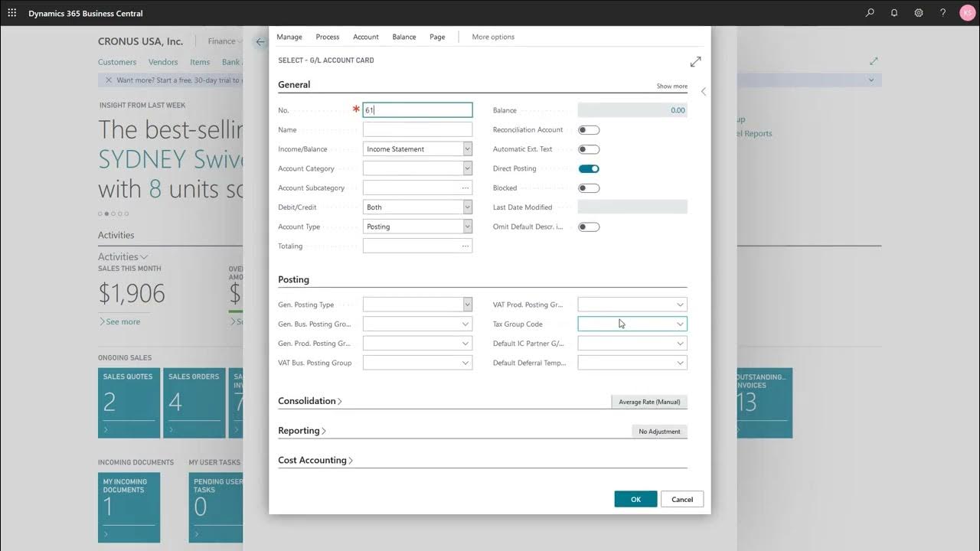The height and width of the screenshot is (551, 980).
Task: Open the search magnifier icon
Action: [870, 13]
